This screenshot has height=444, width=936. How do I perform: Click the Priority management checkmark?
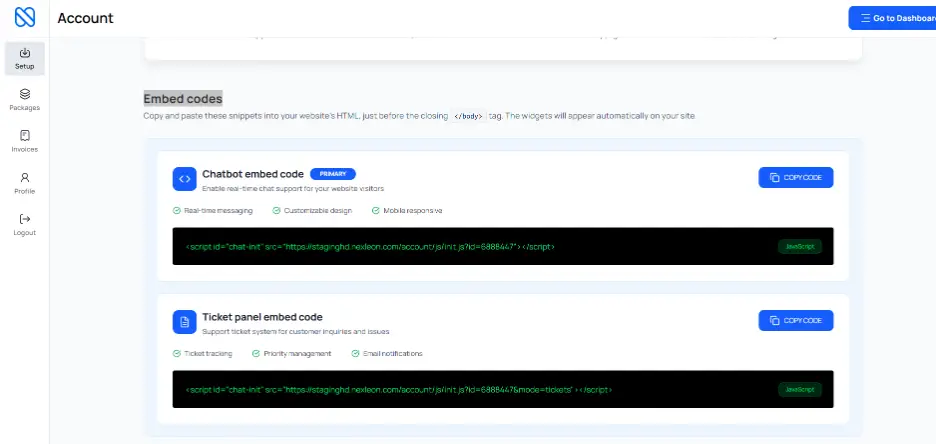click(x=256, y=354)
